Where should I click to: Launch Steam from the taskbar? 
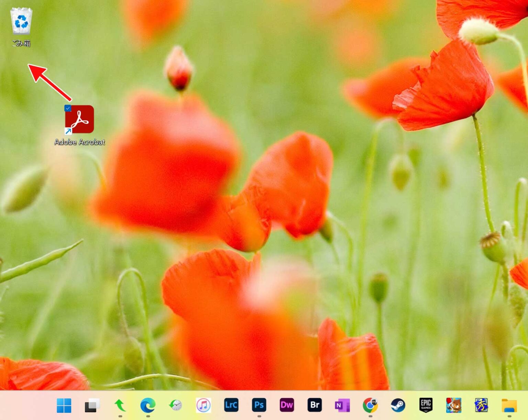(398, 406)
